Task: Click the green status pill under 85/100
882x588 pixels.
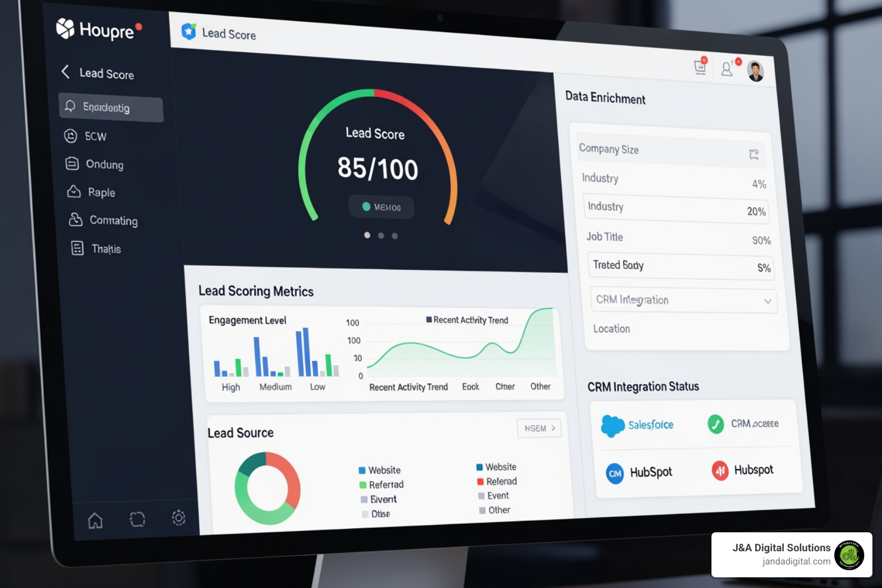Action: tap(381, 207)
